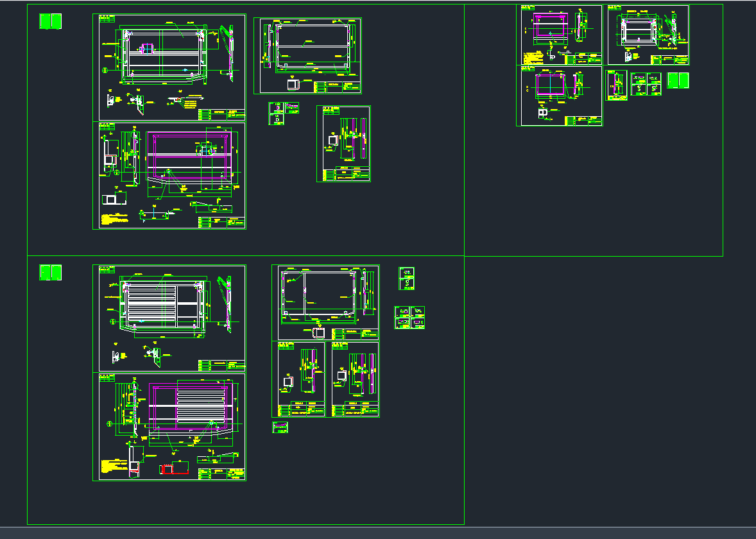Viewport: 756px width, 539px height.
Task: Click the magenta louvered frame in the bottom-left sheet
Action: pyautogui.click(x=189, y=404)
